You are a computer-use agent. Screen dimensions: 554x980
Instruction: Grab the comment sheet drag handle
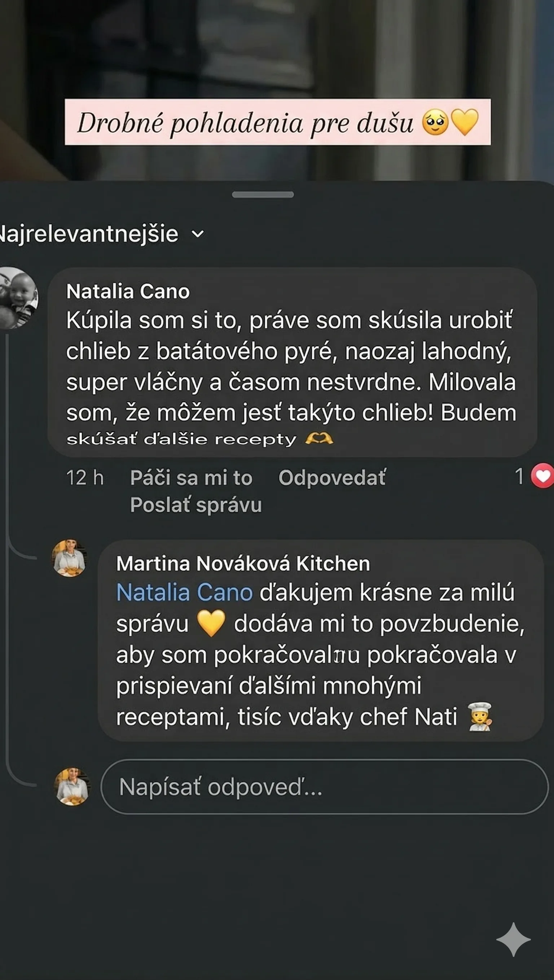click(x=263, y=194)
